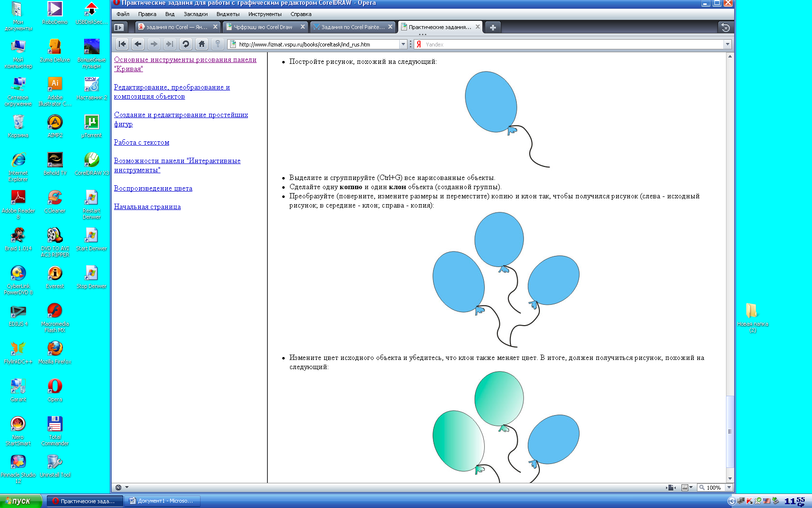Open closed tabs trash icon on tab bar
Screen dimensions: 812x508
click(725, 28)
